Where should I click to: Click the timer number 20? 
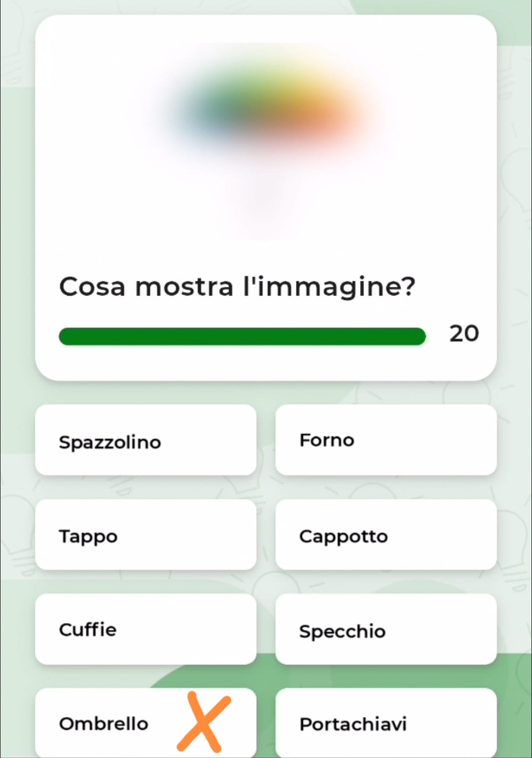464,333
